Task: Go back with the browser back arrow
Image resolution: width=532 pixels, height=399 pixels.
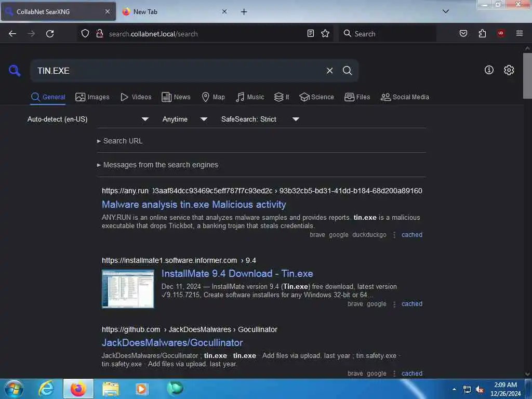Action: point(12,34)
